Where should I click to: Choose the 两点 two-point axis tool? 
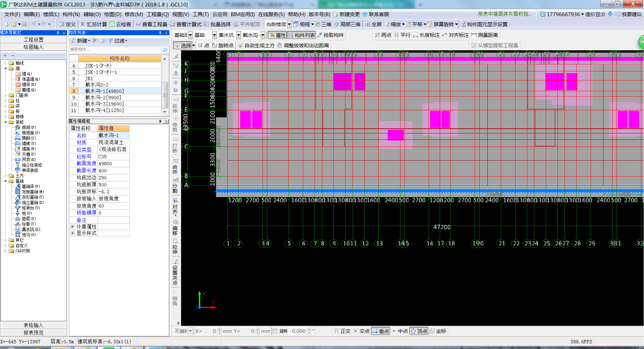(383, 35)
